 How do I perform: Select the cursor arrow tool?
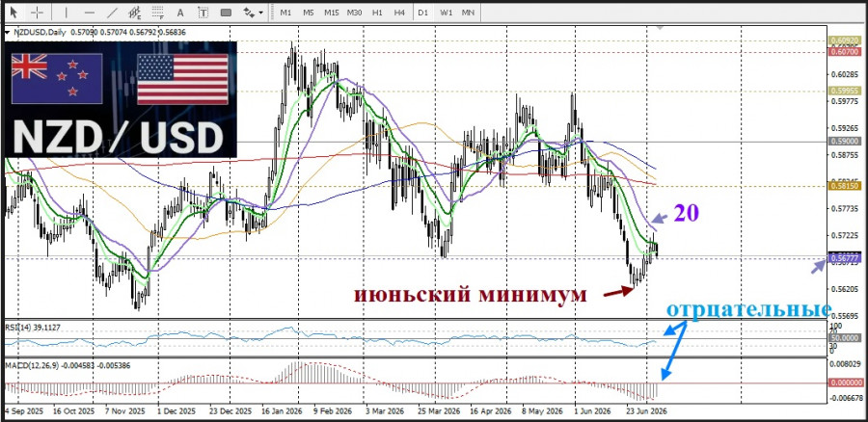[14, 13]
